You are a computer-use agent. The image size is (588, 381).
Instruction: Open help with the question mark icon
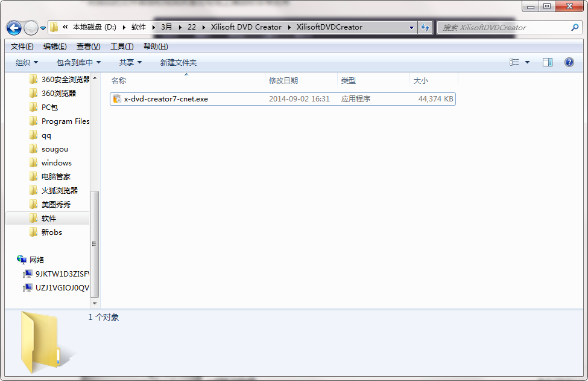coord(569,62)
